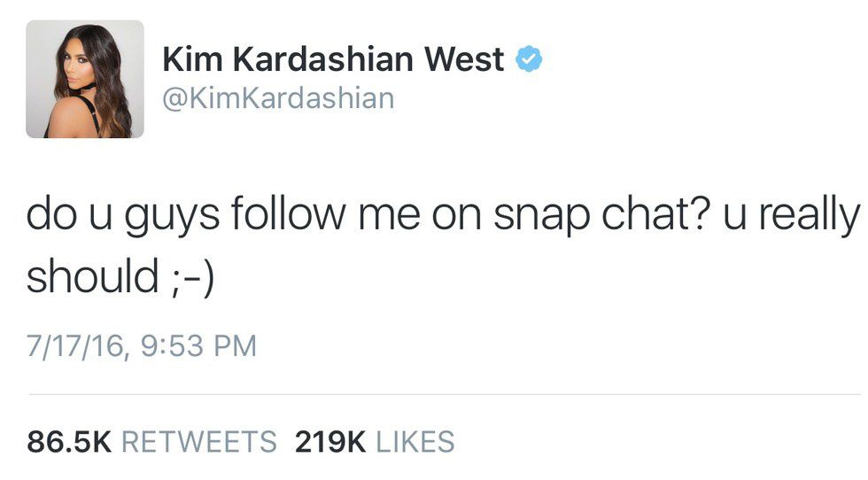This screenshot has height=480, width=868.
Task: Click the Kim Kardashian West display name
Action: click(333, 60)
